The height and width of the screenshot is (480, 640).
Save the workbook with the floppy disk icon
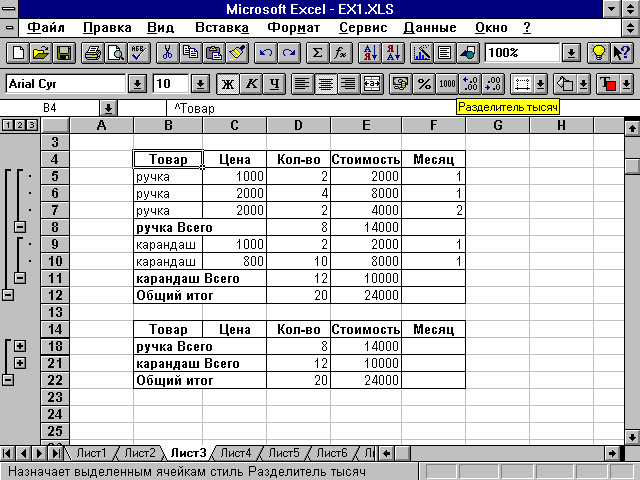tap(64, 53)
